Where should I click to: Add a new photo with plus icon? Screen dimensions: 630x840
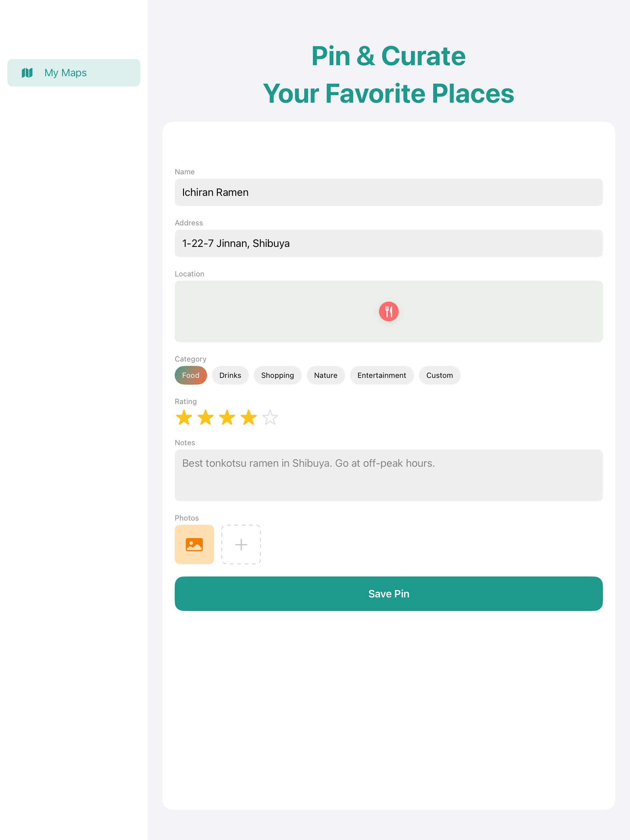pyautogui.click(x=241, y=545)
